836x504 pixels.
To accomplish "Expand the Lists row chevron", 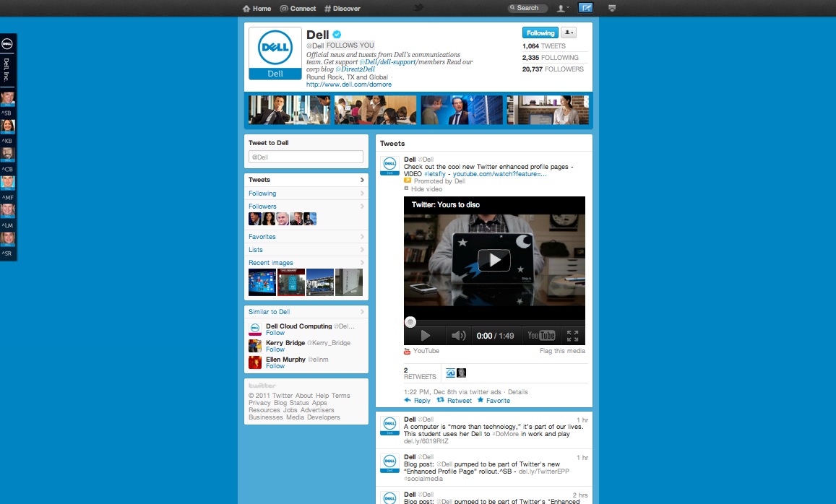I will coord(362,249).
